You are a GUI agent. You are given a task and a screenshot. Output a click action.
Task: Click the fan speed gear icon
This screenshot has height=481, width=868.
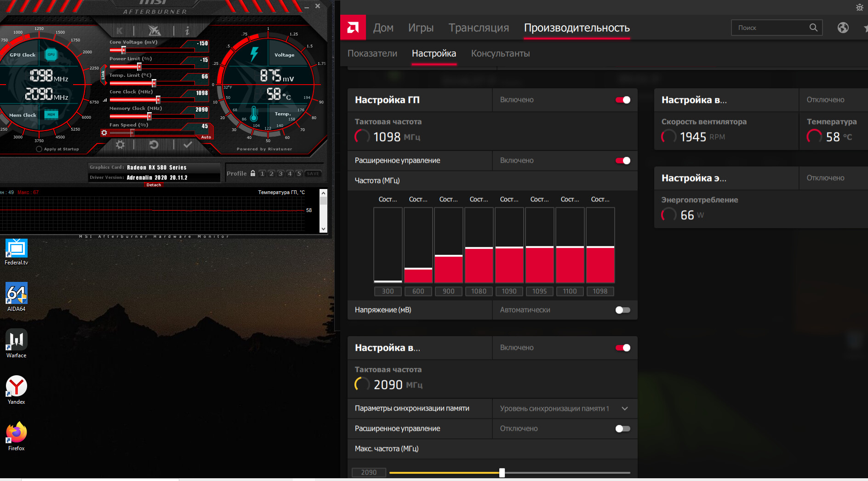click(x=104, y=133)
